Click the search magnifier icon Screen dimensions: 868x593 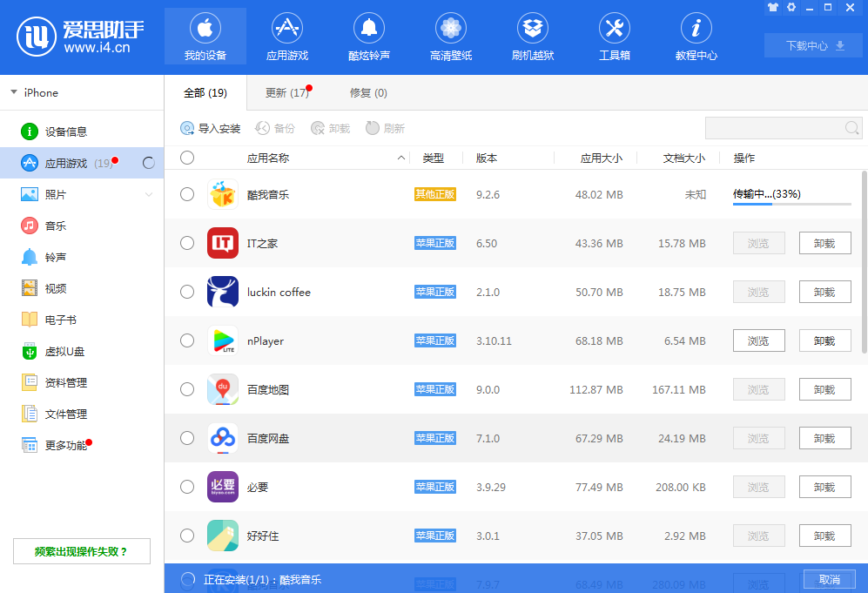(852, 129)
